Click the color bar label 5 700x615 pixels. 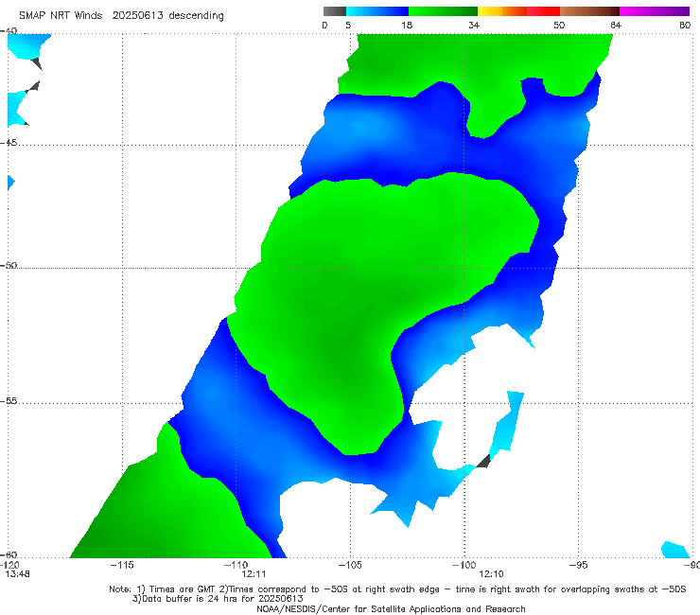coord(348,25)
